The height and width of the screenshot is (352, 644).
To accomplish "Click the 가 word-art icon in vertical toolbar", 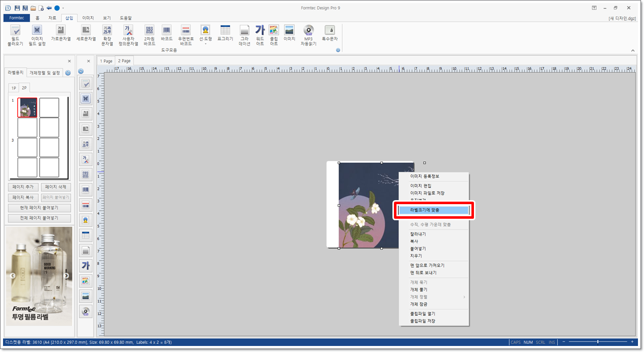I will tap(86, 266).
